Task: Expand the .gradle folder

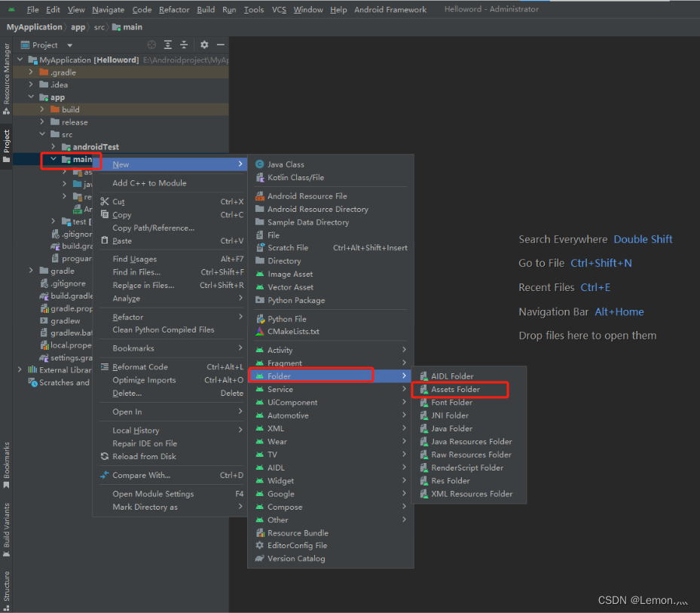Action: pos(31,72)
